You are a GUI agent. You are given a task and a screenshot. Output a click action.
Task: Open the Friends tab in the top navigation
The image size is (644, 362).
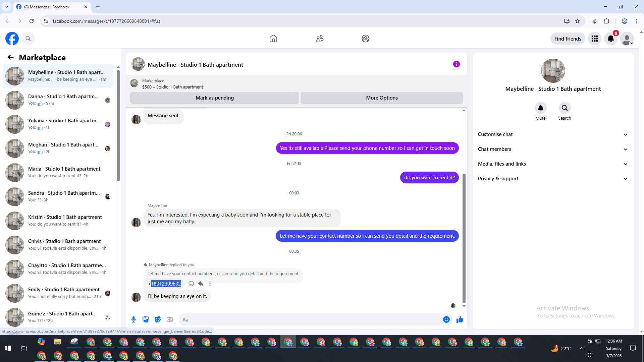[x=319, y=39]
